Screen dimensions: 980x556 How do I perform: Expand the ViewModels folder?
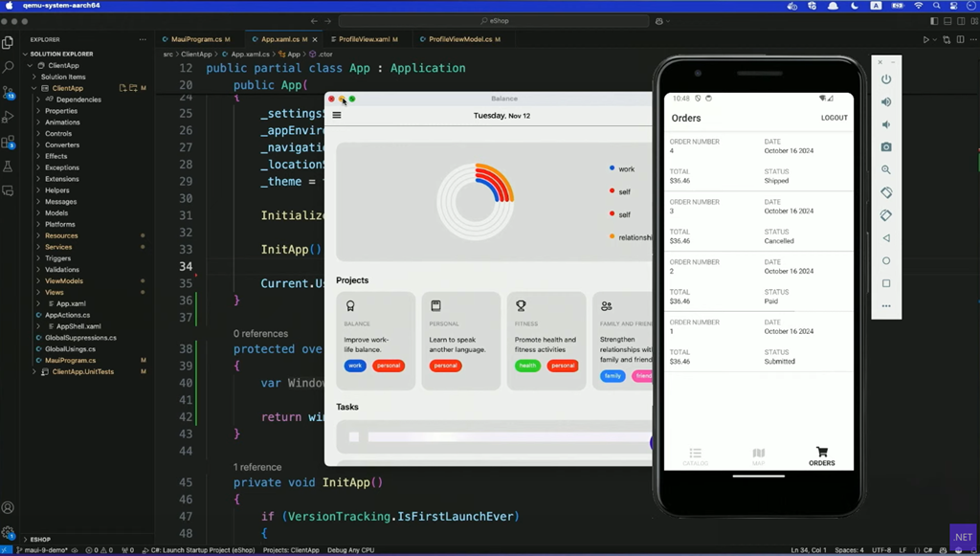(38, 281)
